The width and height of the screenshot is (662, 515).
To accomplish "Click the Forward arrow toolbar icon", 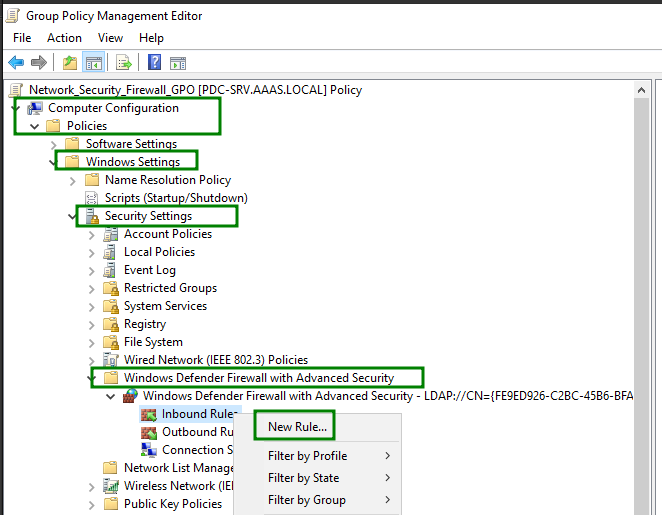I will click(39, 62).
